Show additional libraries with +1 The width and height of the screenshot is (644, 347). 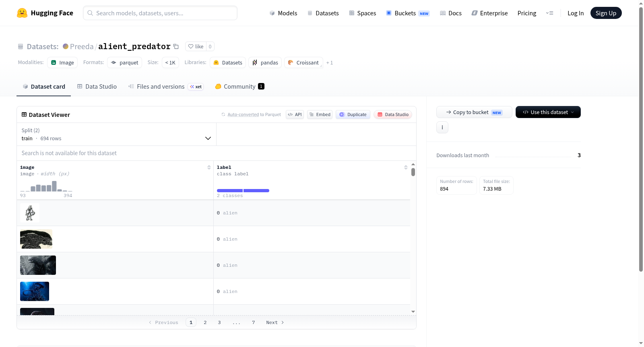coord(330,62)
